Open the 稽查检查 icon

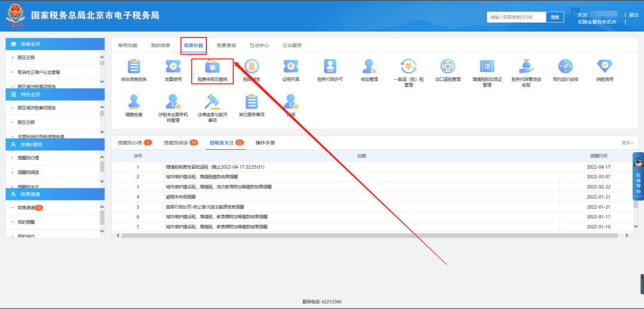tap(134, 101)
